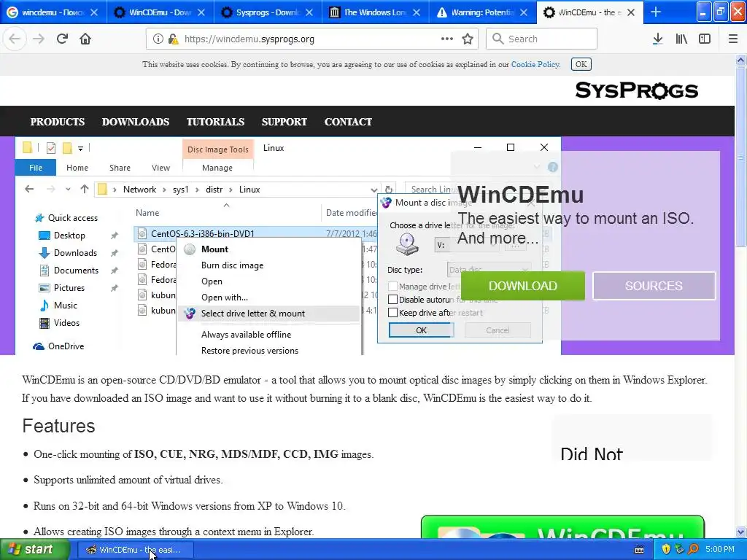Open the page actions three-dot menu

coord(447,39)
